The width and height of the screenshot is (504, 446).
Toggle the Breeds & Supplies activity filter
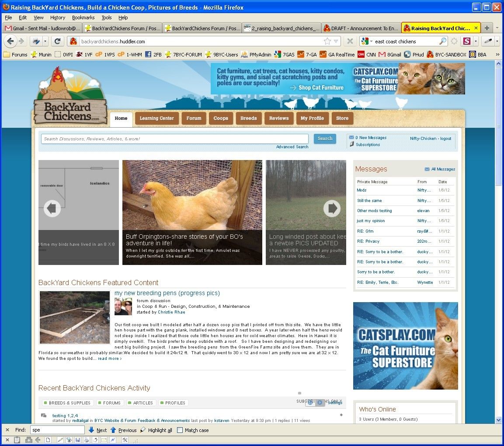(x=67, y=403)
